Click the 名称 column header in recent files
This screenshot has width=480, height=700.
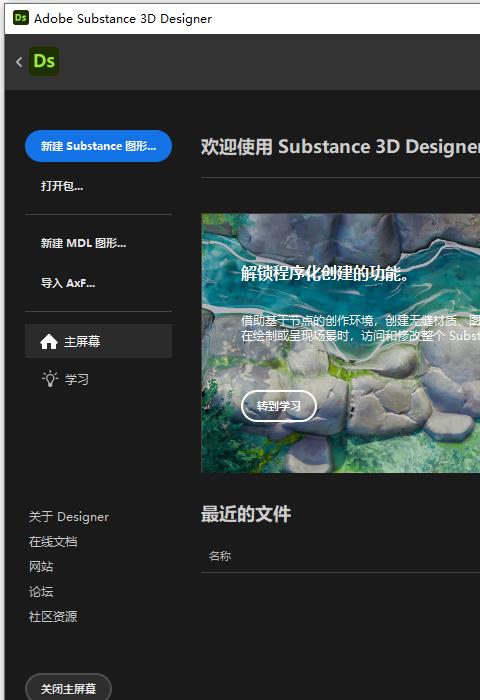[220, 556]
